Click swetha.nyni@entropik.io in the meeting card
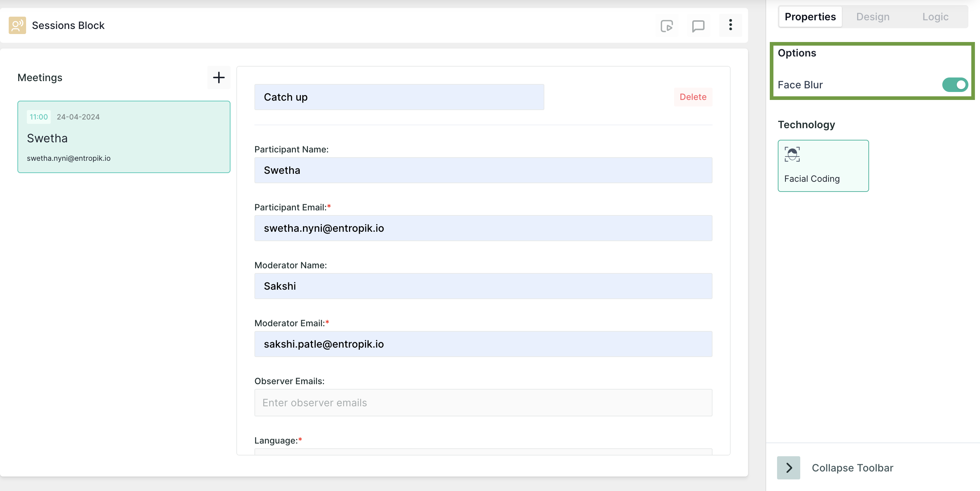The height and width of the screenshot is (491, 980). (x=69, y=158)
